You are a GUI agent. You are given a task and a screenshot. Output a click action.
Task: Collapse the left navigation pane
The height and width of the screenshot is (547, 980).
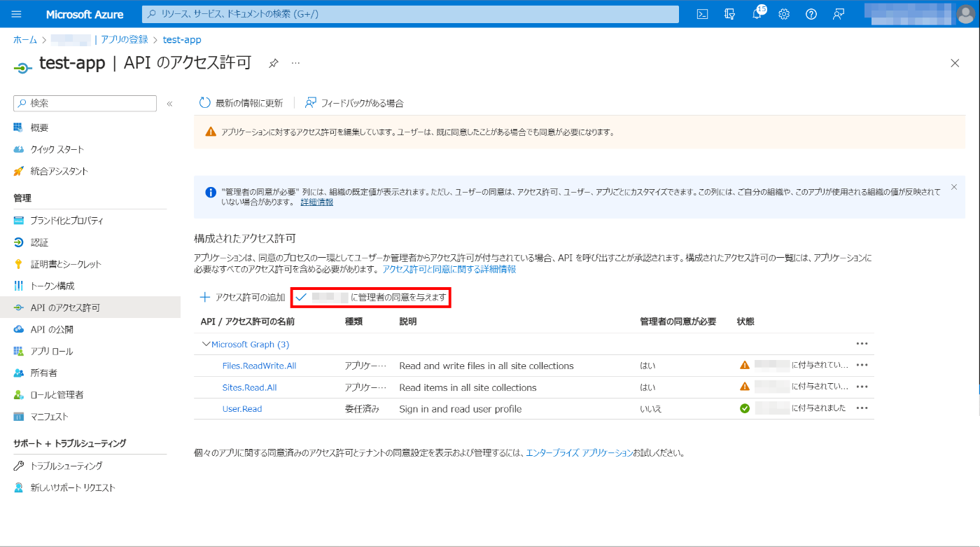[169, 104]
